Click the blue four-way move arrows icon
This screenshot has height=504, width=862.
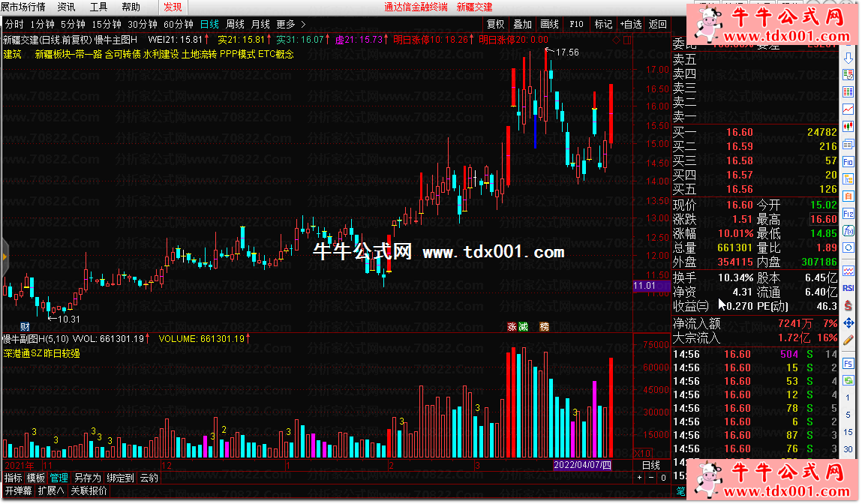848,323
